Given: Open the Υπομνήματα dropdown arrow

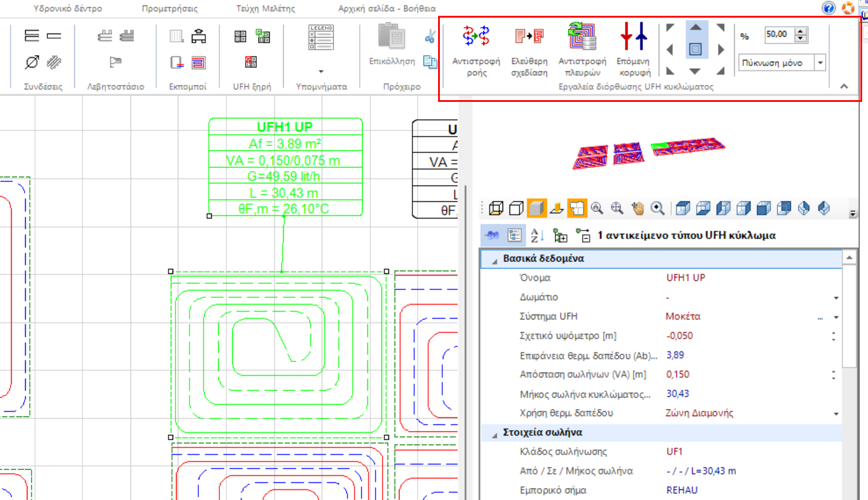Looking at the screenshot, I should click(319, 70).
